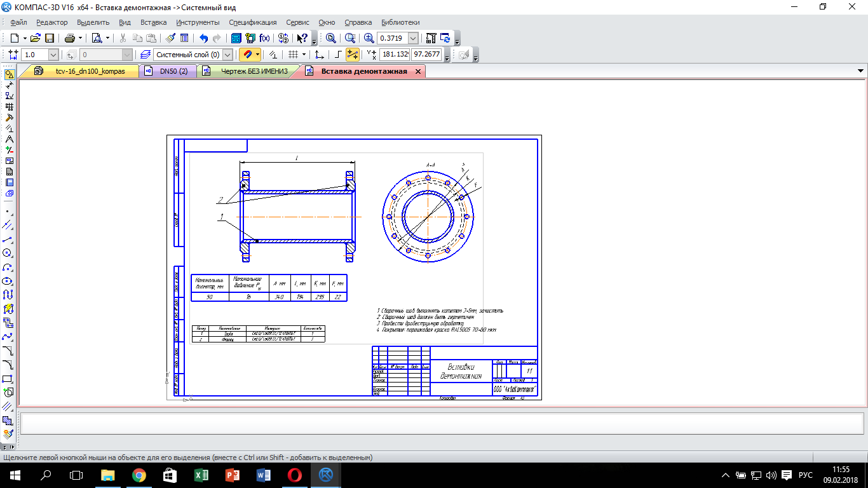Select the Fillet tool in left toolbar

coord(8,365)
